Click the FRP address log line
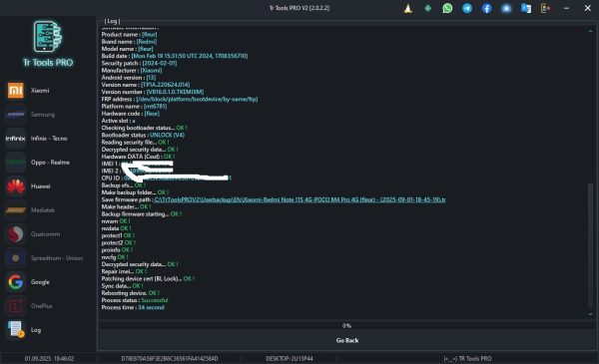Image resolution: width=599 pixels, height=364 pixels. 180,99
